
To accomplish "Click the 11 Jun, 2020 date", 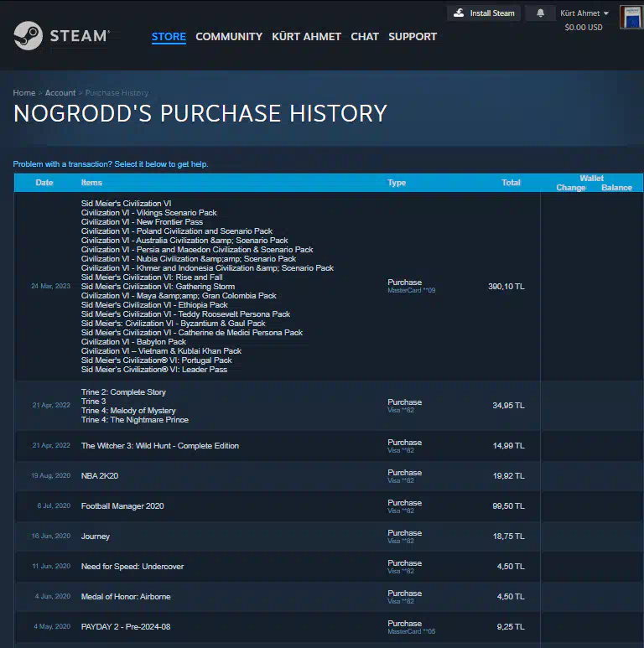I will tap(51, 566).
